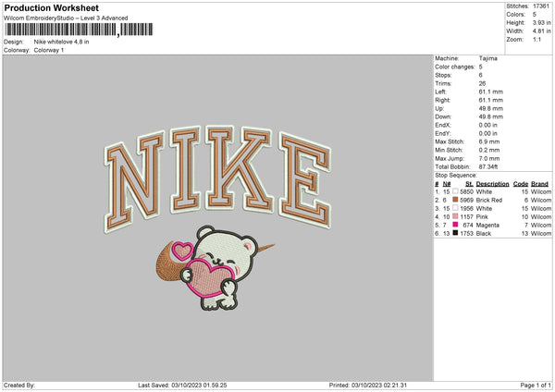
Task: Select the Brick Red color swatch
Action: [x=455, y=200]
